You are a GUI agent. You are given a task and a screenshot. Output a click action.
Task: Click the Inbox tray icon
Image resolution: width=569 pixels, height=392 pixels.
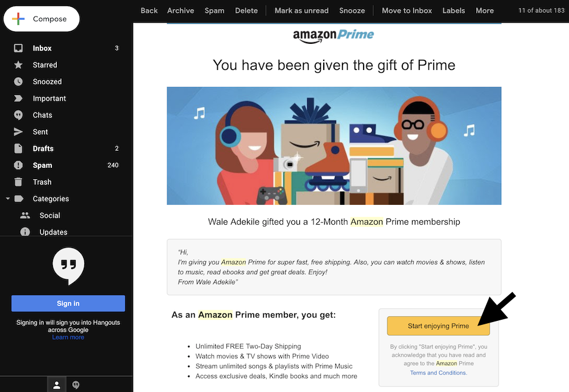click(18, 48)
